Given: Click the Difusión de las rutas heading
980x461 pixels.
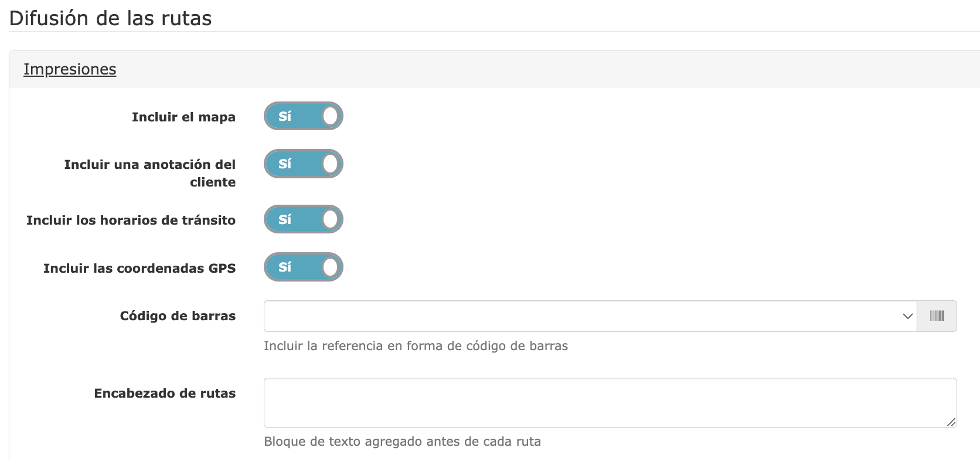Looking at the screenshot, I should point(110,18).
